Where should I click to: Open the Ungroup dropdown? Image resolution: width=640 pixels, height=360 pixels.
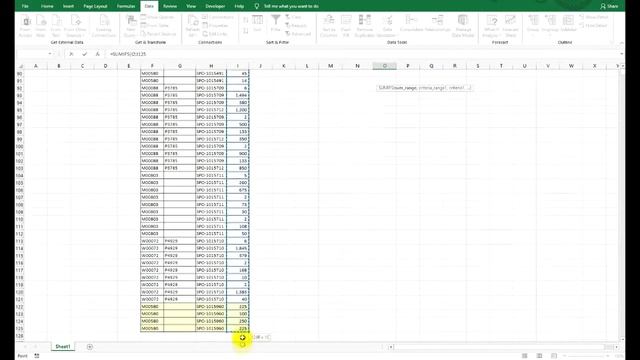pos(550,24)
